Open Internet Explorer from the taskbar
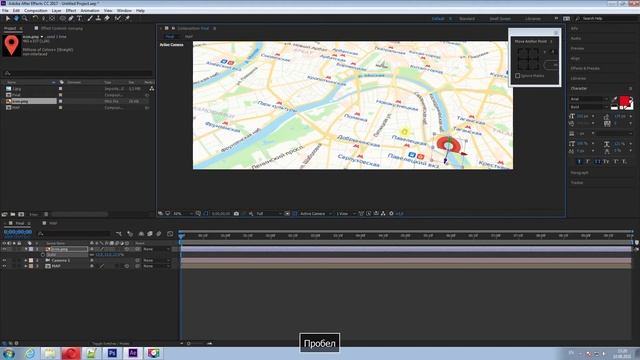This screenshot has height=360, width=640. tap(29, 353)
